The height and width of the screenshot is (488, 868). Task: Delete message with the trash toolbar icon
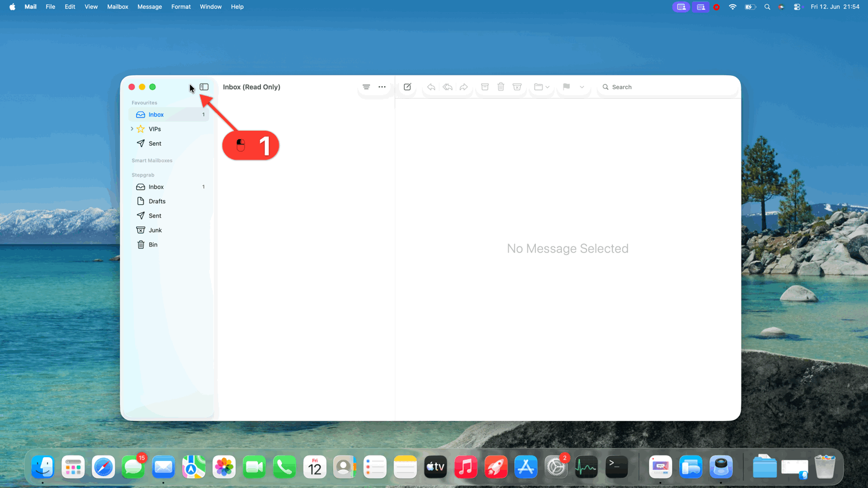click(501, 87)
